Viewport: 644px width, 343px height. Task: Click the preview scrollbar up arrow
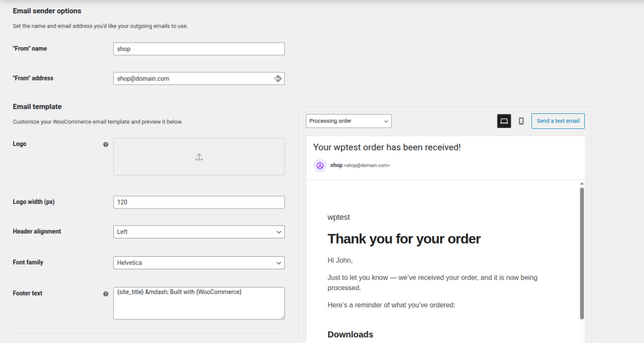click(582, 183)
